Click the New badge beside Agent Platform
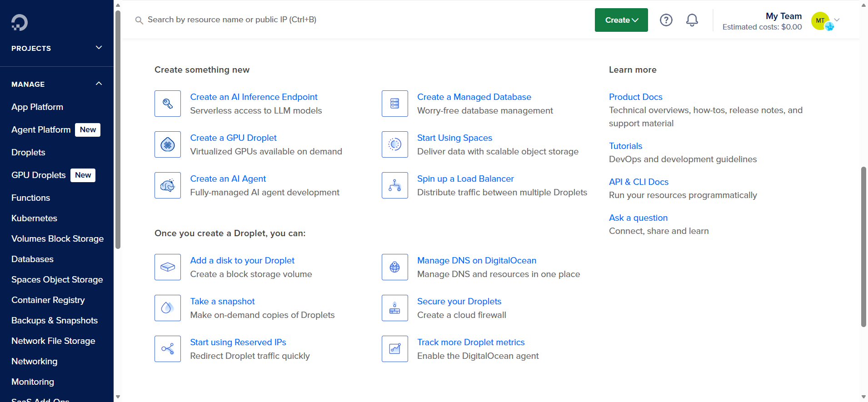 coord(88,129)
